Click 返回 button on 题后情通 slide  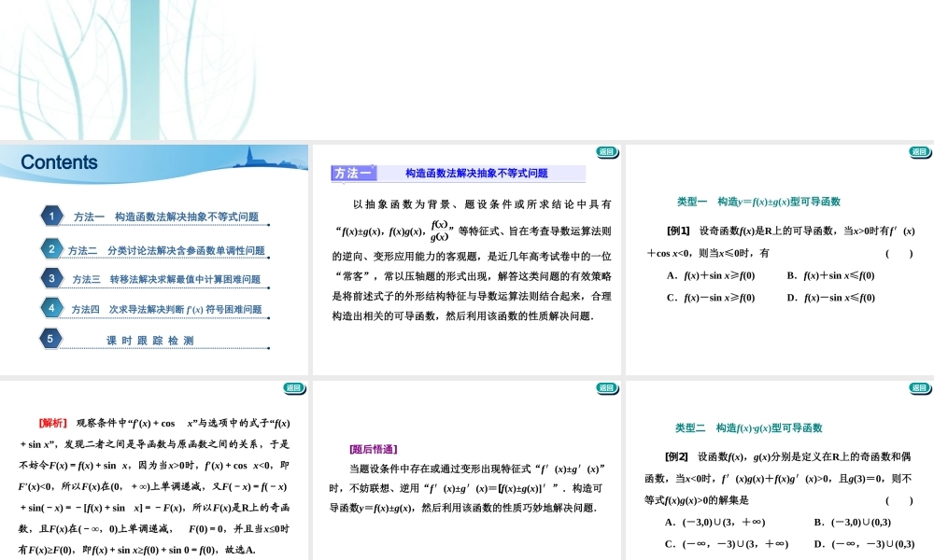[x=607, y=386]
